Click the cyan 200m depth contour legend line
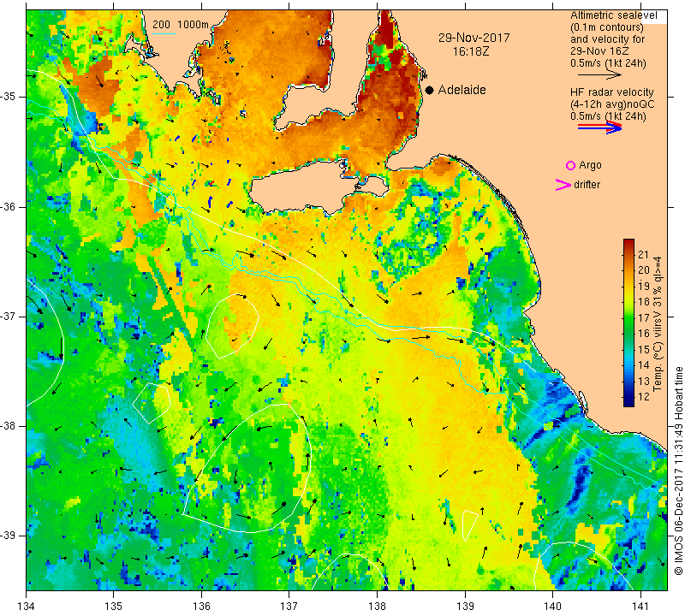The height and width of the screenshot is (616, 685). point(164,33)
